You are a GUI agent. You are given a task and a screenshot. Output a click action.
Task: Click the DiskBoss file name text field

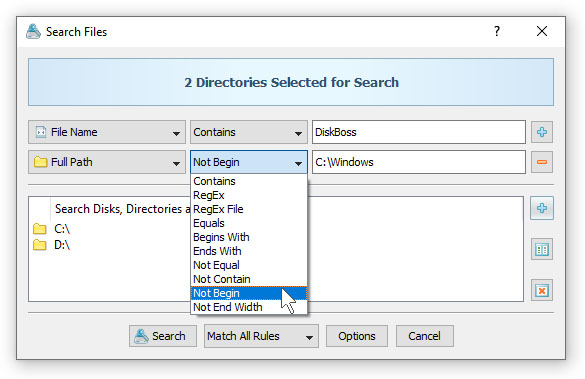pyautogui.click(x=419, y=132)
